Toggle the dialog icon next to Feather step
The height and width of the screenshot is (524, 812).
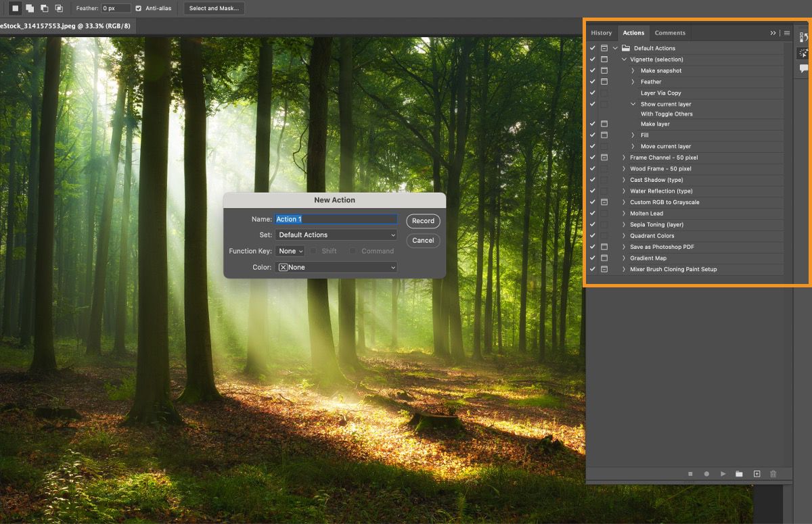pyautogui.click(x=604, y=81)
